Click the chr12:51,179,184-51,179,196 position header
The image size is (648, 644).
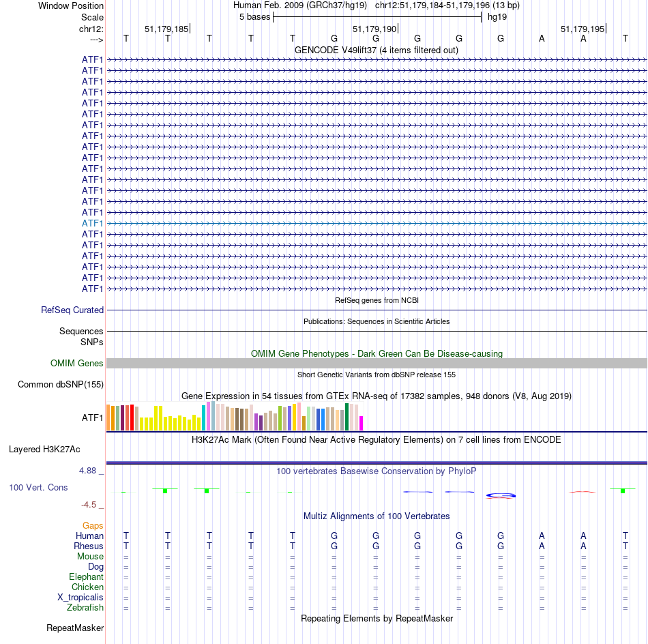(x=447, y=5)
